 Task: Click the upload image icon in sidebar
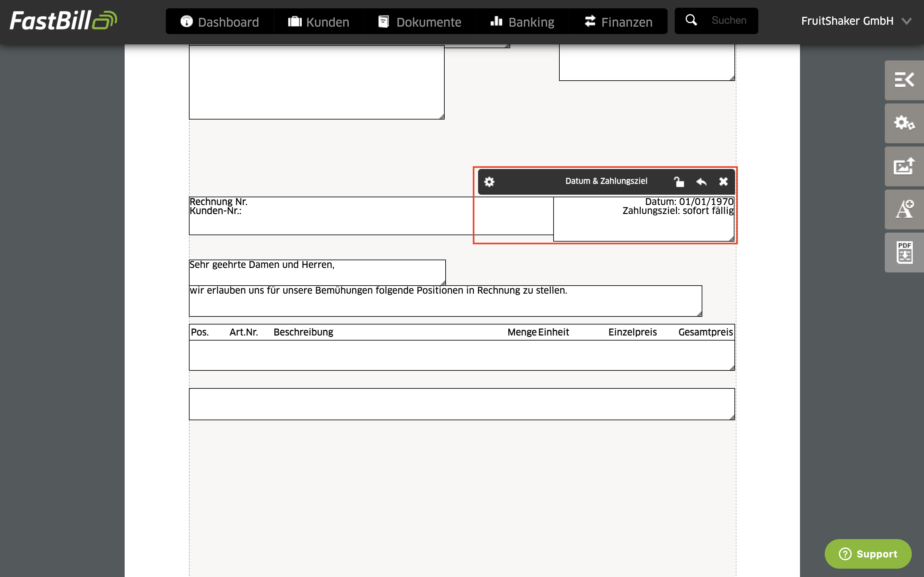(904, 166)
